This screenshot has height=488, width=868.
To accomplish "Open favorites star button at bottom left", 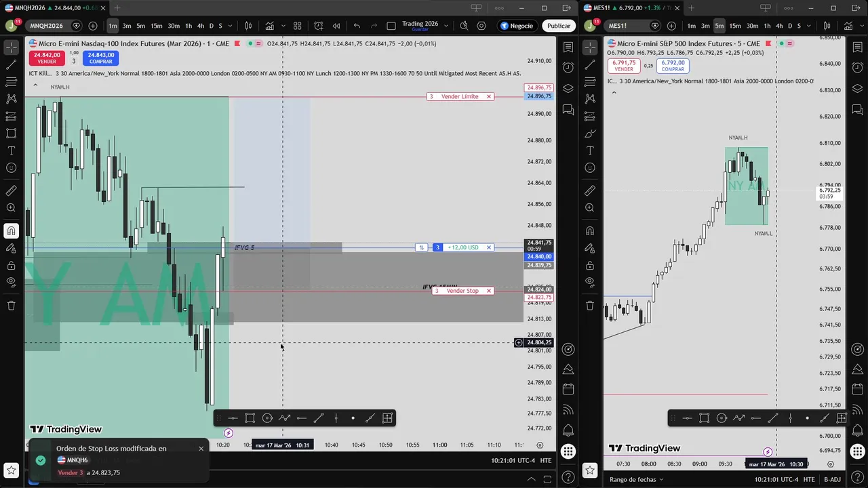I will 11,470.
